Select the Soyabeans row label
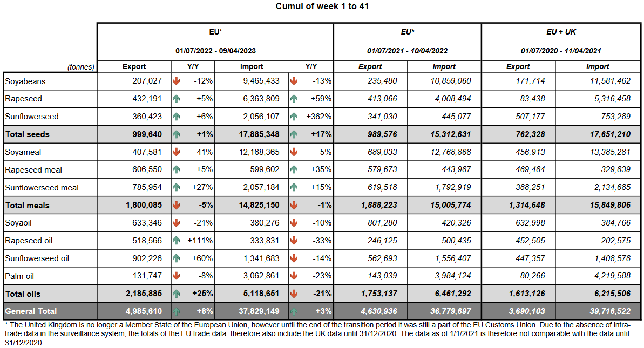The width and height of the screenshot is (644, 348). click(x=25, y=81)
